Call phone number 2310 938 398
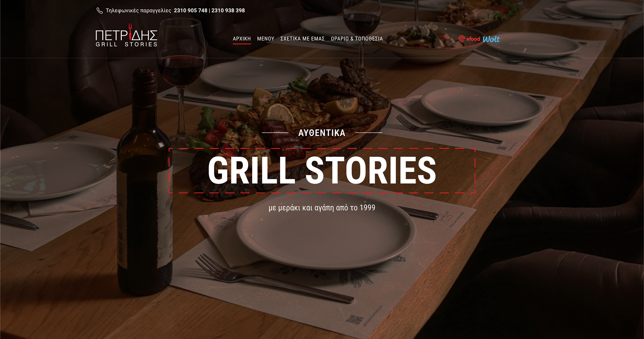 [228, 10]
